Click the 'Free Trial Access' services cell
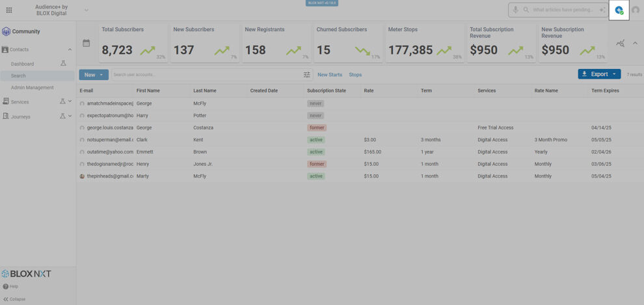This screenshot has height=305, width=644. coord(495,127)
